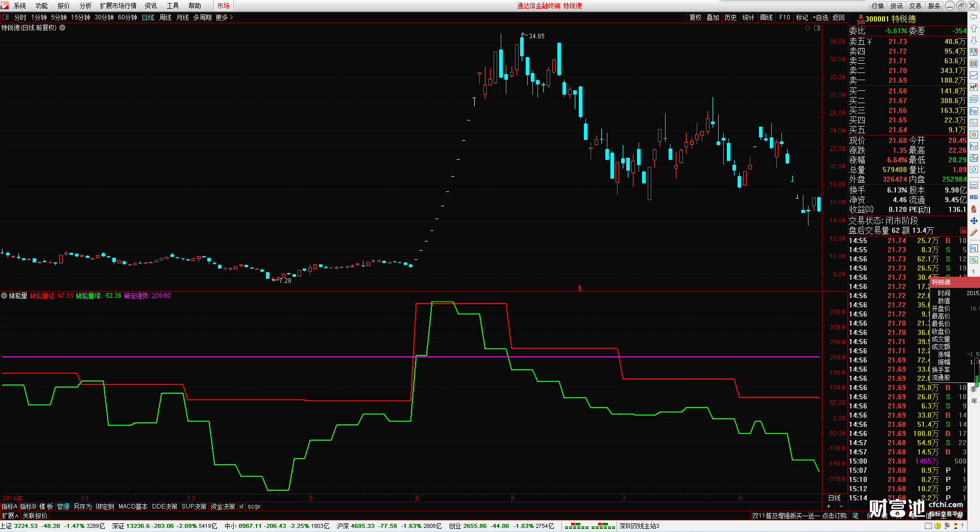Toggle the diamond icon above chart
The height and width of the screenshot is (532, 980).
808,28
